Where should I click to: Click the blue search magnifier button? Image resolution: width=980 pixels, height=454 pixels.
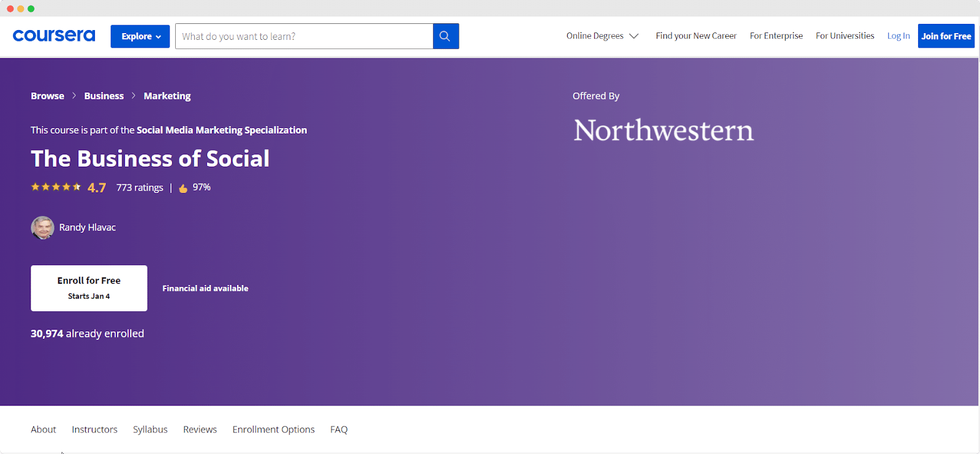[446, 36]
